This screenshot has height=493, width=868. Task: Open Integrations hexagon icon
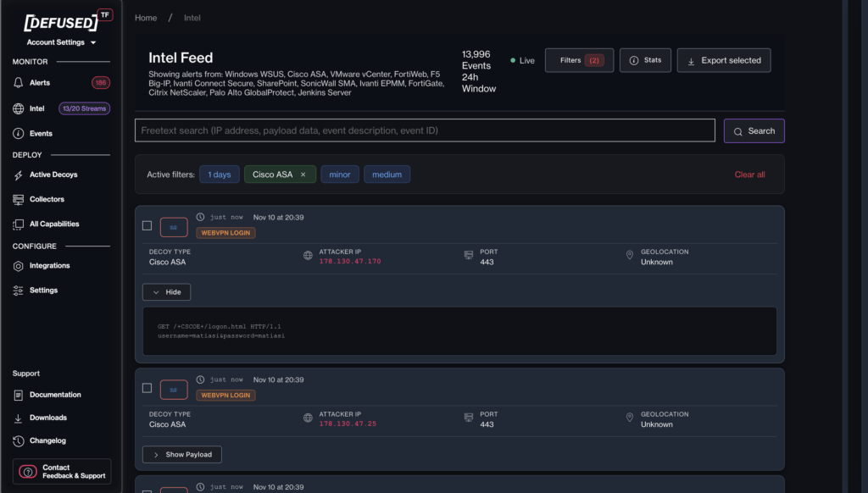tap(19, 265)
